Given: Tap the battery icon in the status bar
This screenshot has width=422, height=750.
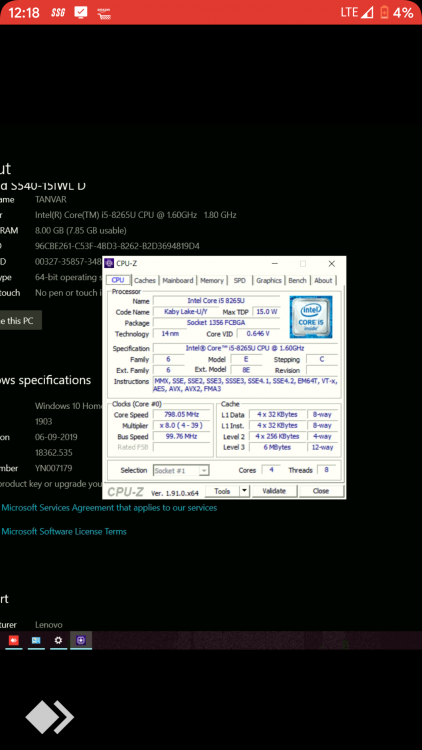Looking at the screenshot, I should coord(384,12).
